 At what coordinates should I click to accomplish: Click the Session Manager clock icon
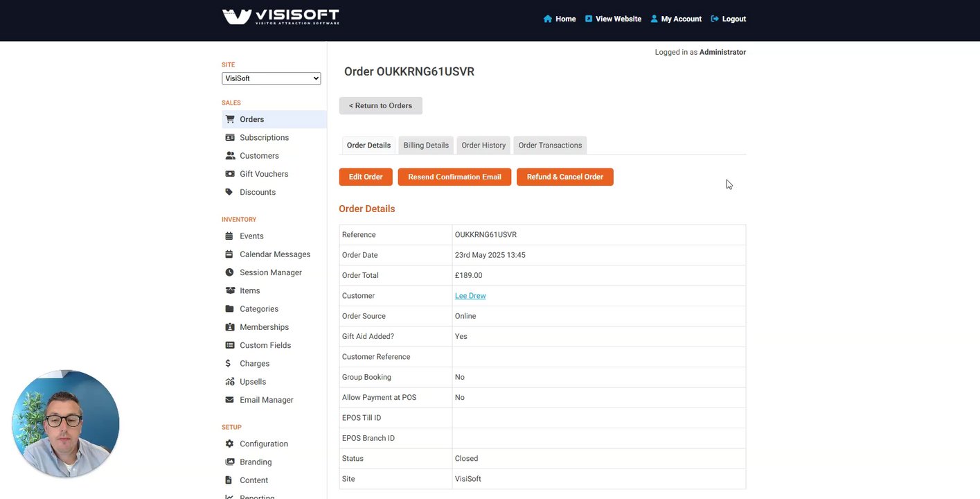click(229, 272)
